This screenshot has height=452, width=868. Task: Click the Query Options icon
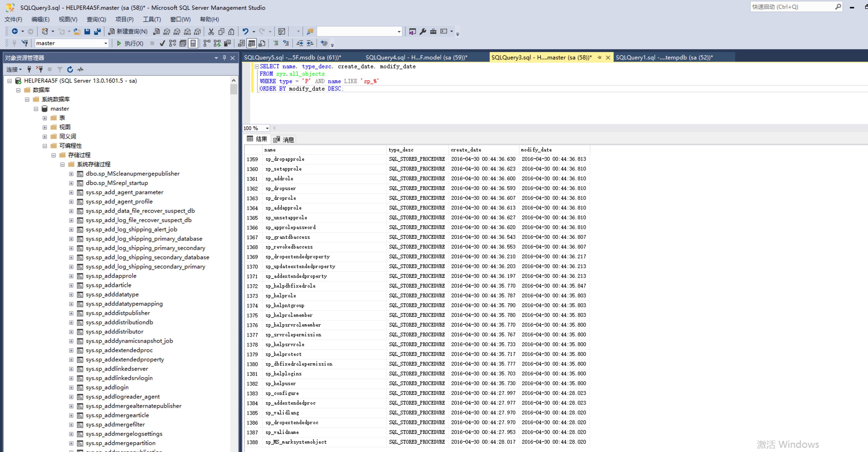tap(183, 43)
